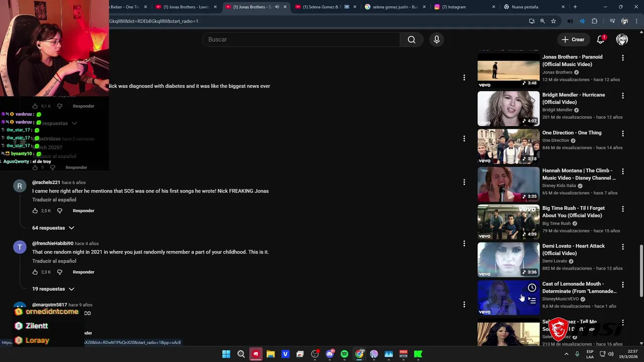644x362 pixels.
Task: Open menu for Hannah Montana The Climb video
Action: point(623,171)
